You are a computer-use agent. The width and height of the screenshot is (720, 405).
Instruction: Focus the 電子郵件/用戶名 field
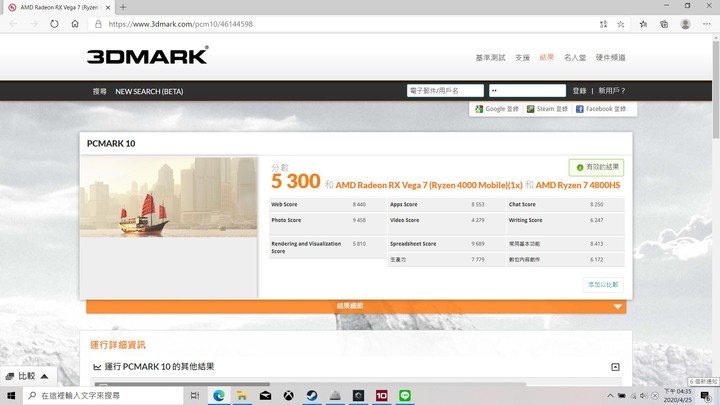coord(445,90)
